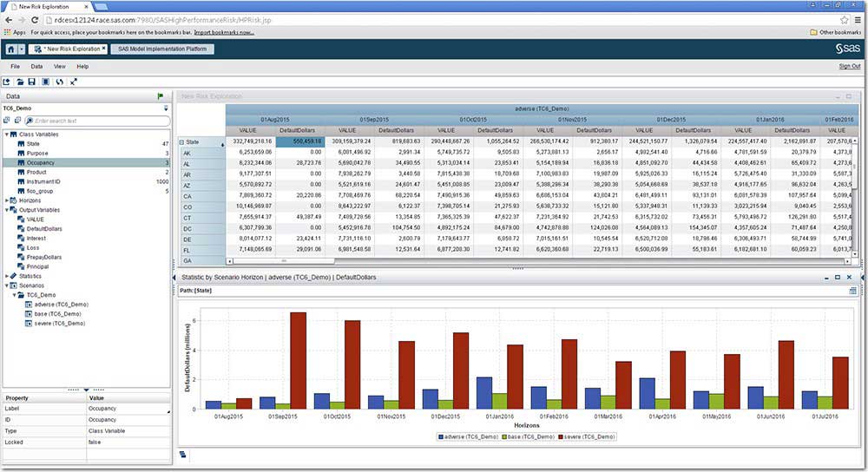
Task: Click the layout window toolbar icon
Action: coord(46,82)
